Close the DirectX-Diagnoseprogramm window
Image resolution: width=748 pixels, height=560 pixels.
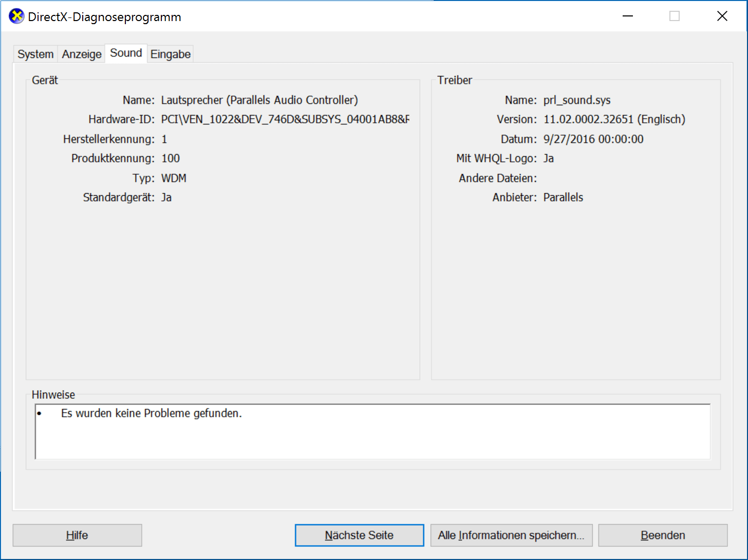722,16
